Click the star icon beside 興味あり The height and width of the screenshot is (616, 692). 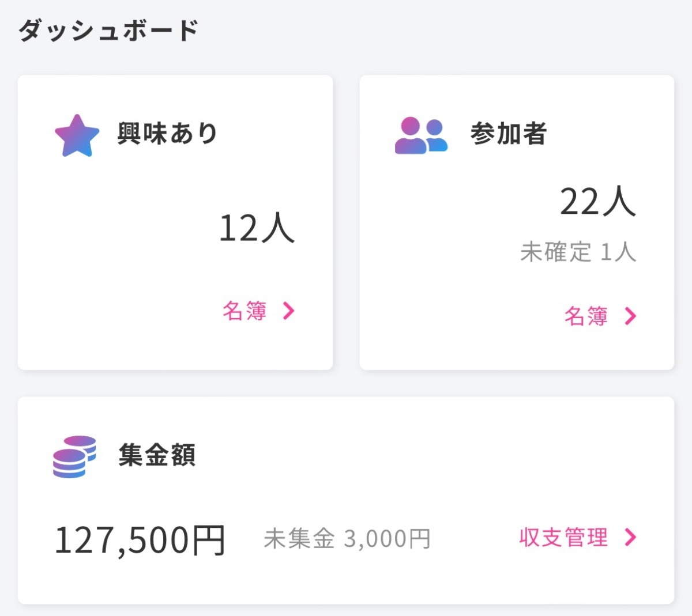tap(77, 136)
